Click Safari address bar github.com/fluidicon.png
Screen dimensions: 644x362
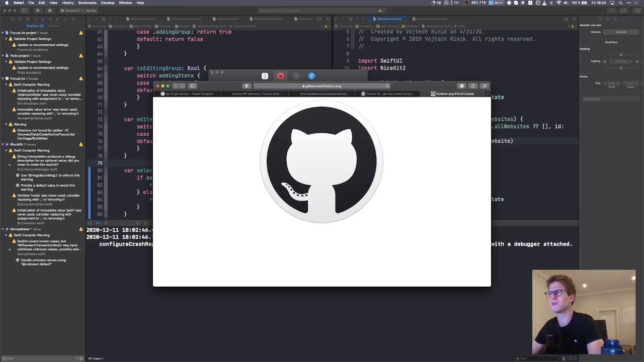(x=321, y=86)
